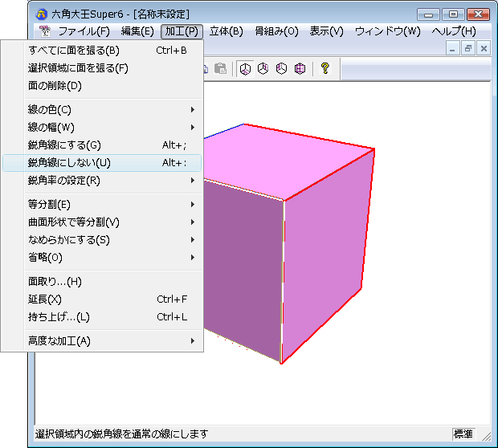The image size is (498, 448).
Task: Expand the 線の幅(W) submenu
Action: coord(102,128)
